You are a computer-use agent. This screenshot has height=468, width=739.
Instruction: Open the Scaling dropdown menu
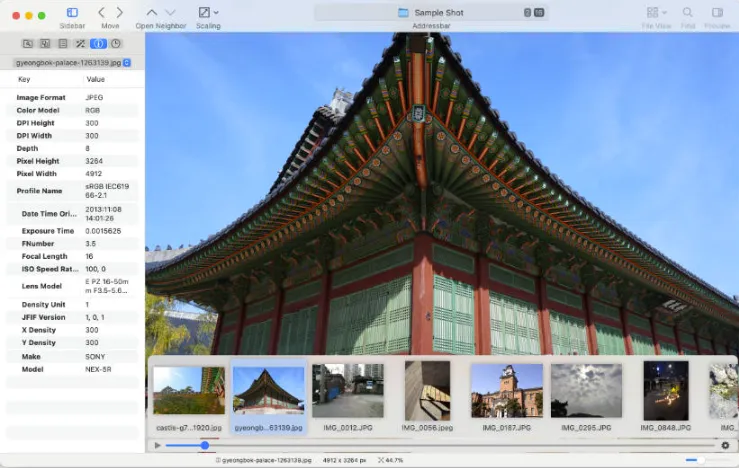[208, 13]
